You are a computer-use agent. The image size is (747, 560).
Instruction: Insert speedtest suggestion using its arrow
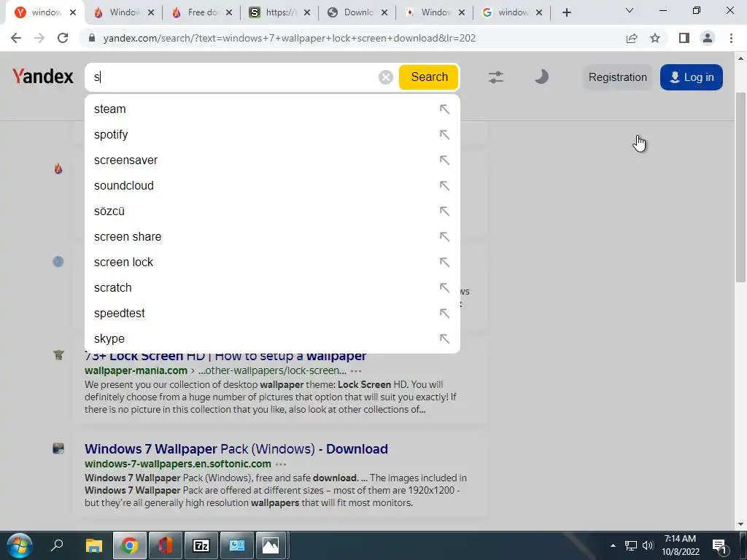pyautogui.click(x=444, y=314)
